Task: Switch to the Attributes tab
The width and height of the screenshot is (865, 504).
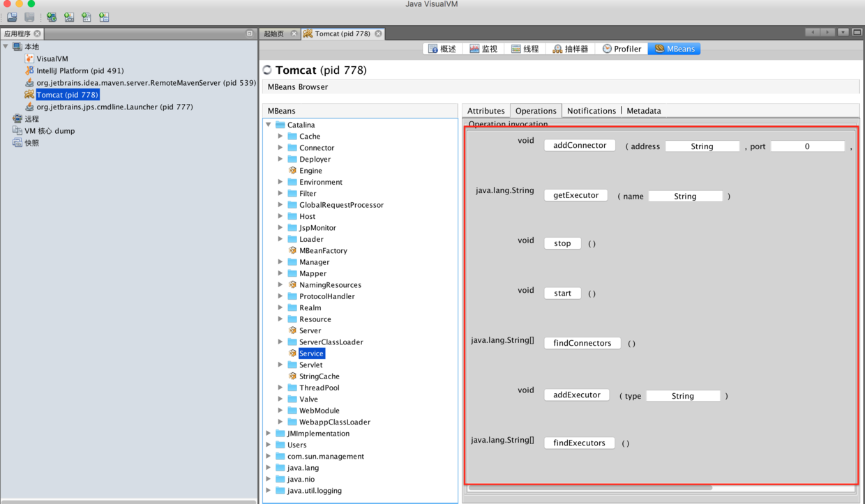Action: (x=486, y=111)
